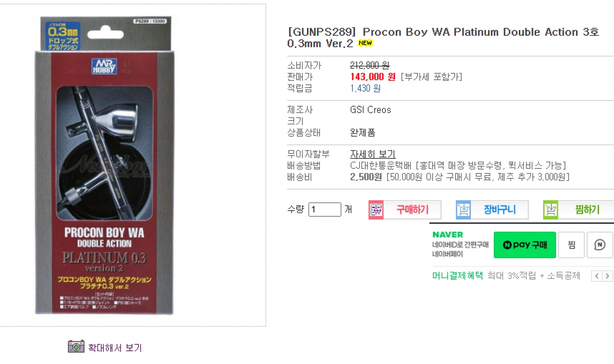Click the Naver 찜 button beside Npay

click(571, 245)
